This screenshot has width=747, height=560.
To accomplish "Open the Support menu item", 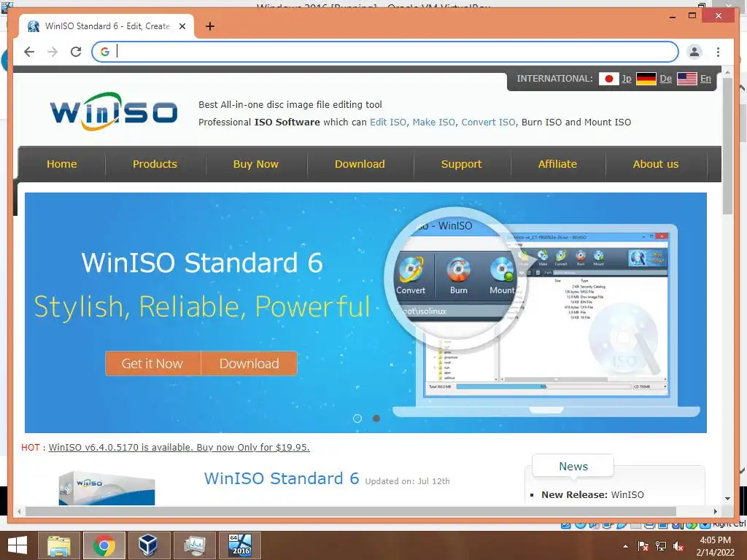I will point(461,164).
